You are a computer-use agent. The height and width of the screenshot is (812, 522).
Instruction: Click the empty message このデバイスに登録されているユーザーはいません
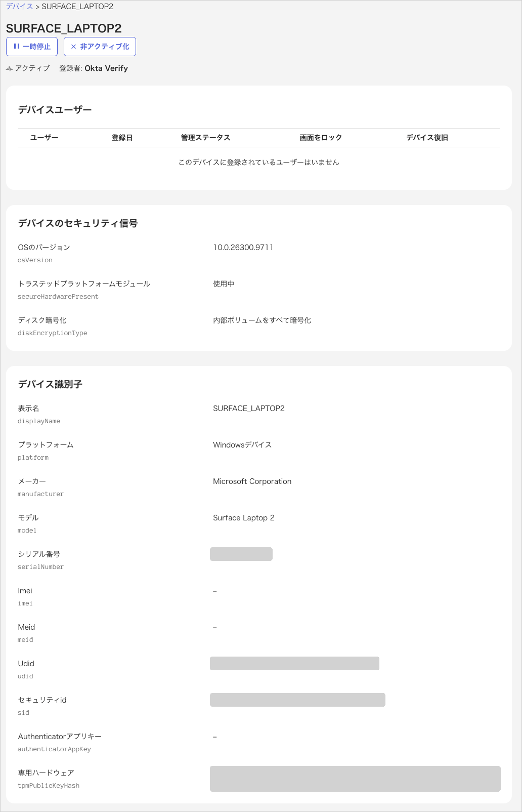(x=258, y=162)
